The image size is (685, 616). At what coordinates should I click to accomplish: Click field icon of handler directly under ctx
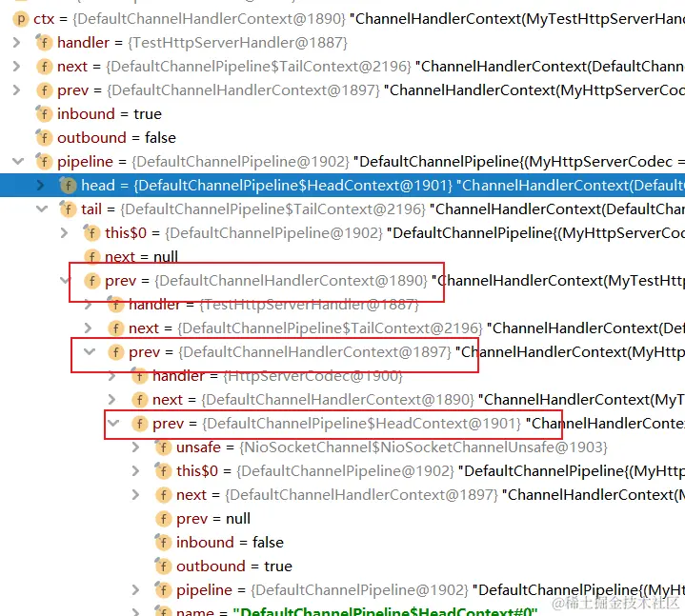click(x=44, y=43)
